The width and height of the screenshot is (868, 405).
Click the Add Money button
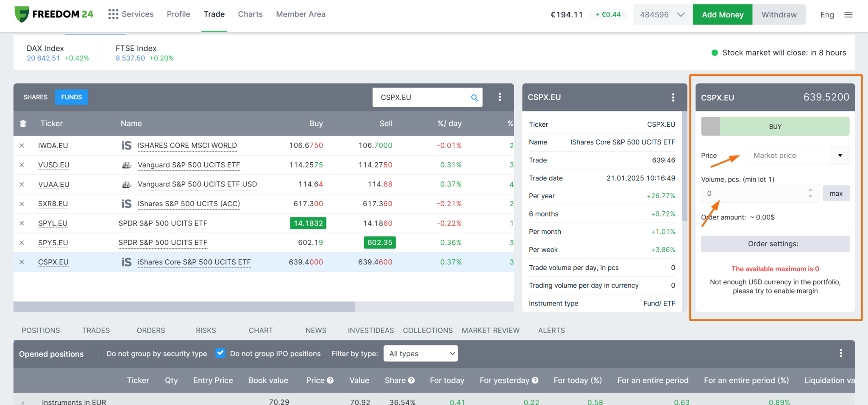click(x=722, y=14)
